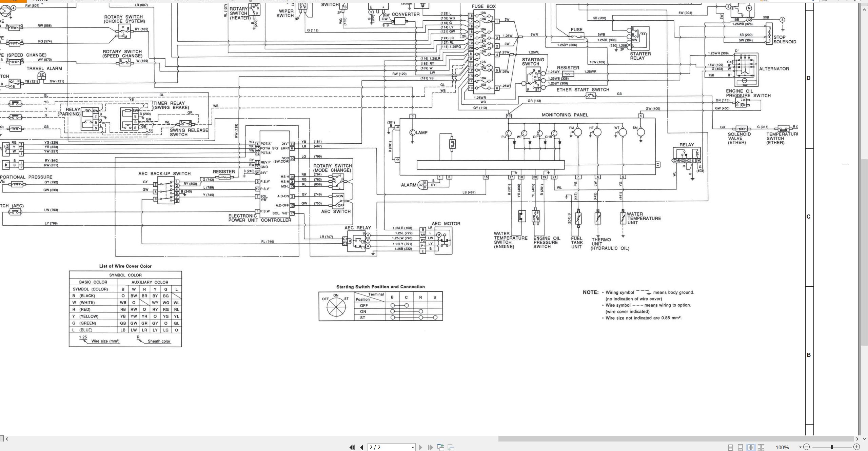
Task: Go to the next page
Action: pyautogui.click(x=421, y=447)
